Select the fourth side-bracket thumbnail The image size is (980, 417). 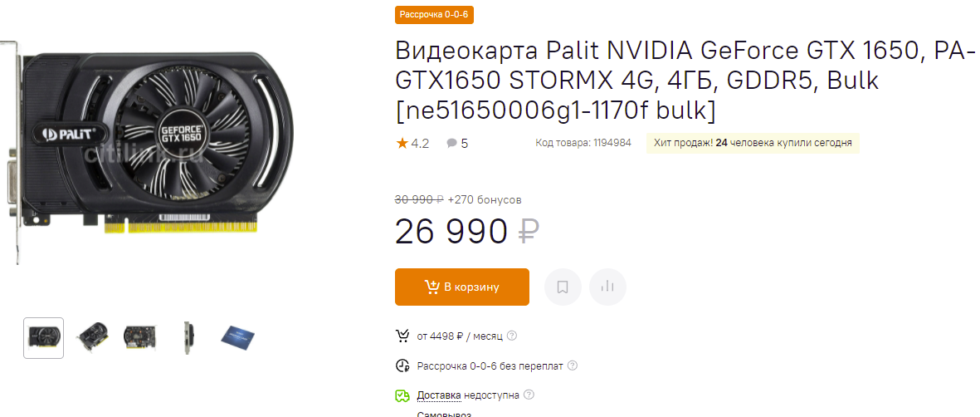point(188,338)
